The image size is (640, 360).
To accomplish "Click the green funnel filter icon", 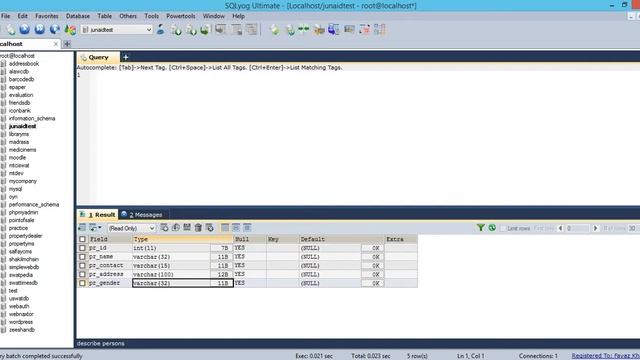I will click(x=481, y=228).
